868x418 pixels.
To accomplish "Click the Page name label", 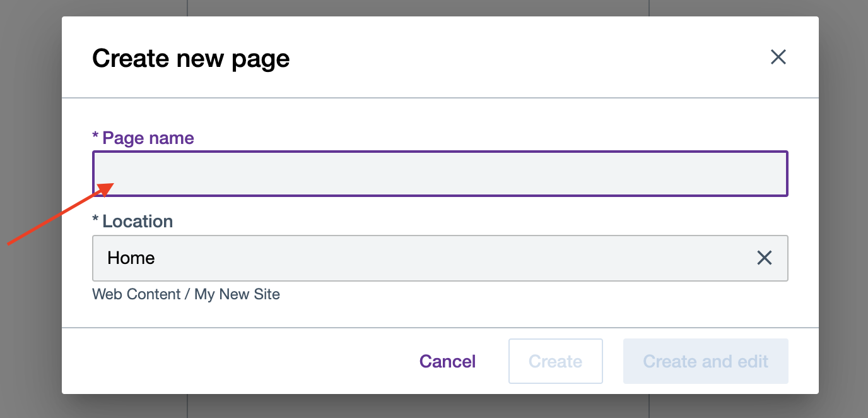I will 144,138.
